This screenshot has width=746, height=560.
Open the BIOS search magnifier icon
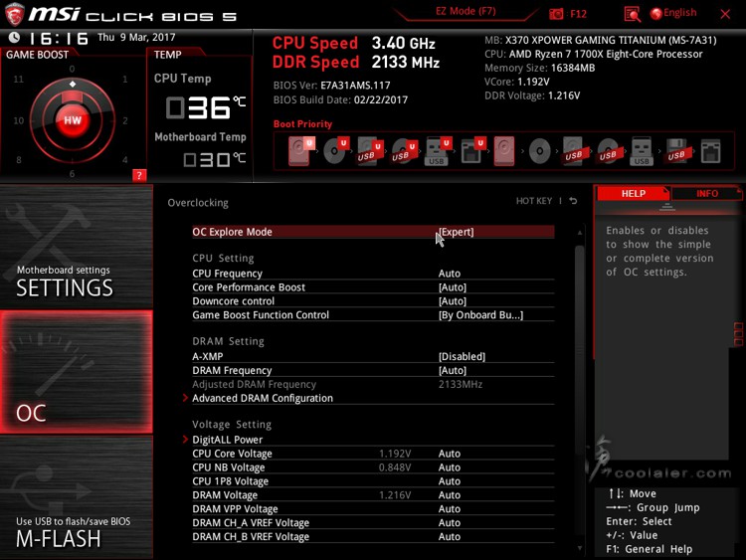click(x=633, y=14)
